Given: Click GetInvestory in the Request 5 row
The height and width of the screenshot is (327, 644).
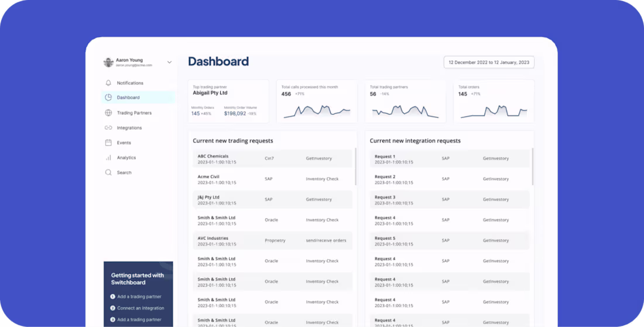Looking at the screenshot, I should coord(496,241).
